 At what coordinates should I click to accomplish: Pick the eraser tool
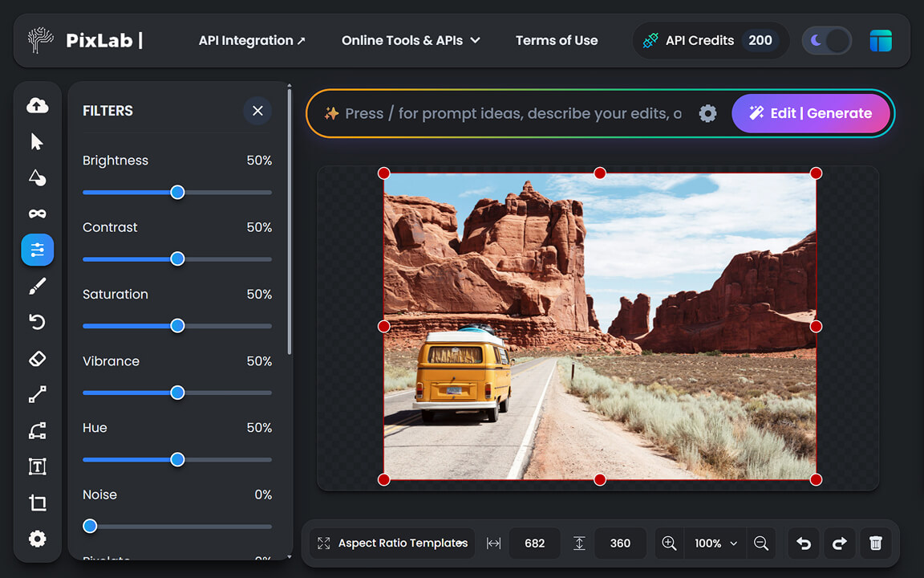click(37, 358)
